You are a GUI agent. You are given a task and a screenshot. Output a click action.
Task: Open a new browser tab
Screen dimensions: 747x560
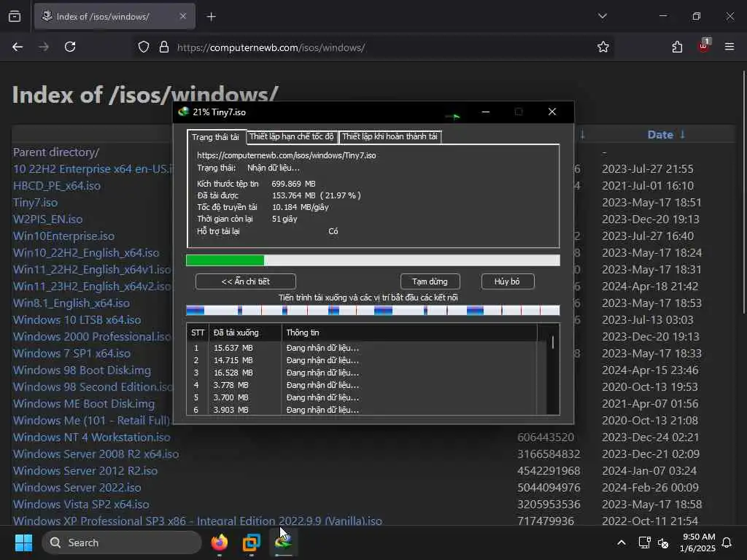(211, 17)
